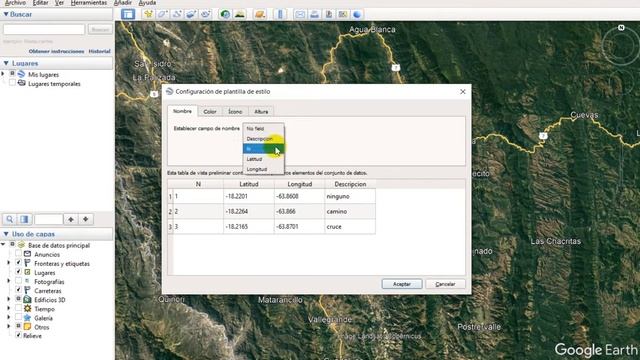The image size is (640, 360).
Task: Open historical imagery clock icon
Action: pos(225,14)
